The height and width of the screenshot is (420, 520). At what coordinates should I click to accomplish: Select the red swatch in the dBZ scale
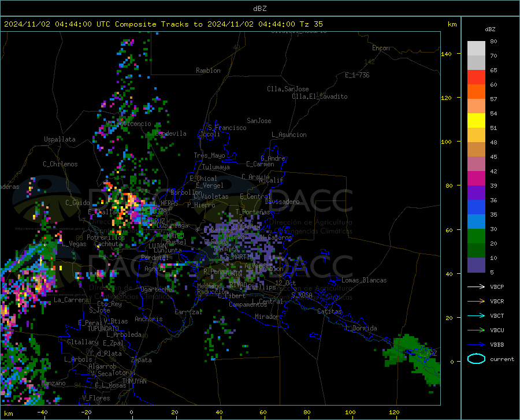click(x=476, y=77)
